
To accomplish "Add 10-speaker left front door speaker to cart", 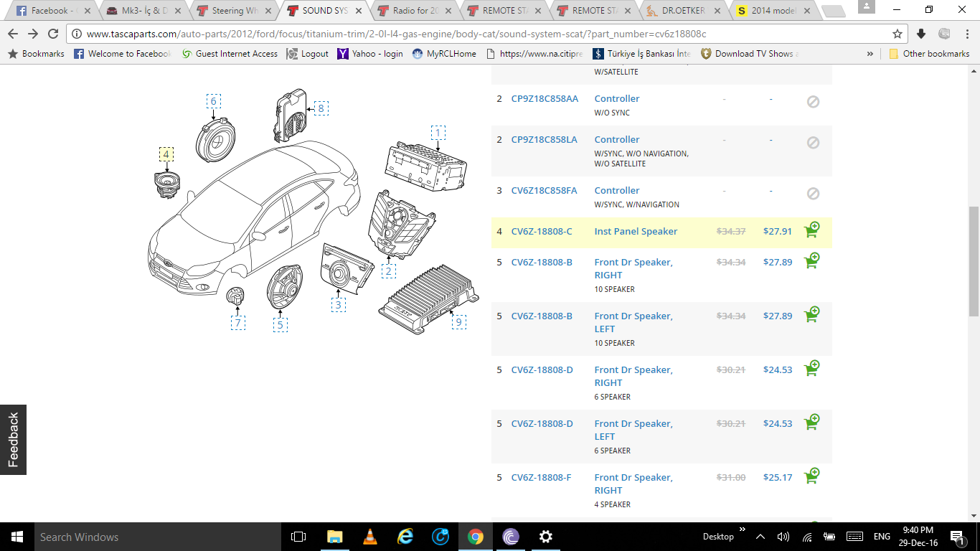I will pyautogui.click(x=811, y=314).
